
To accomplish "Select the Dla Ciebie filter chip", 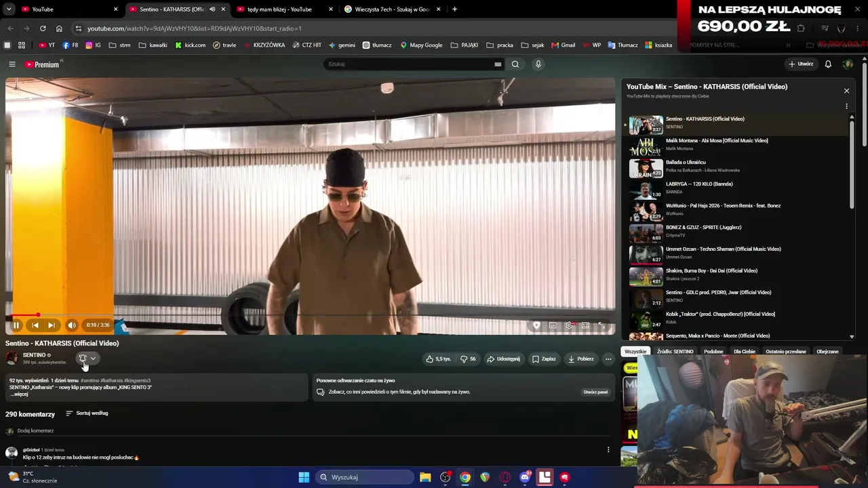I will [x=744, y=352].
